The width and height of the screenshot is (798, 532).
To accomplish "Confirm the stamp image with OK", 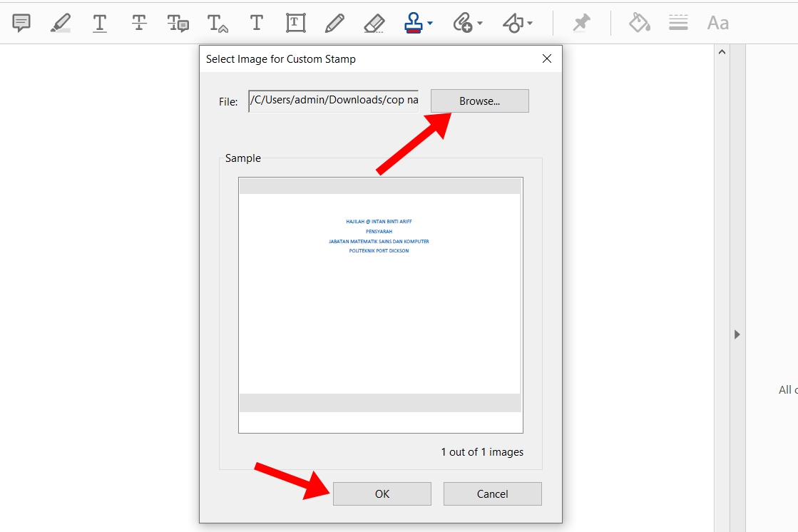I will (x=382, y=493).
